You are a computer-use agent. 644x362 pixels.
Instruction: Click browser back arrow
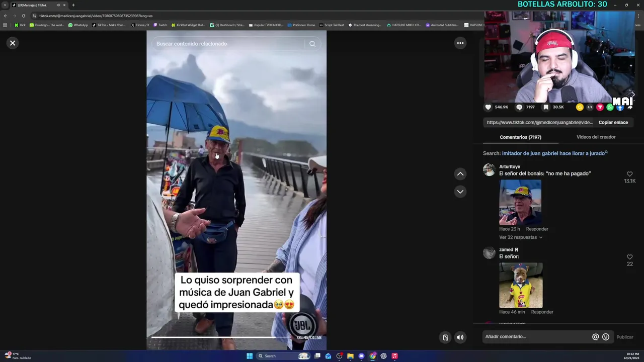(x=6, y=16)
